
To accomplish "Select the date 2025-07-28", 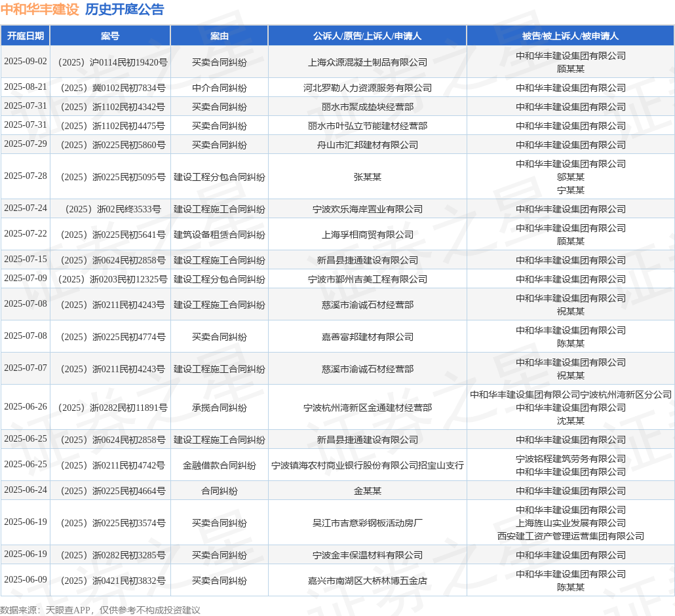I will tap(26, 176).
